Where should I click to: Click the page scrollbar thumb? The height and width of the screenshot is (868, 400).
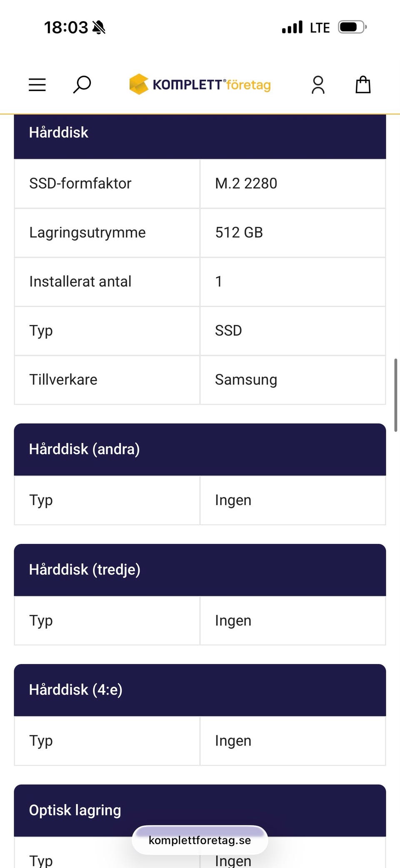pos(395,395)
